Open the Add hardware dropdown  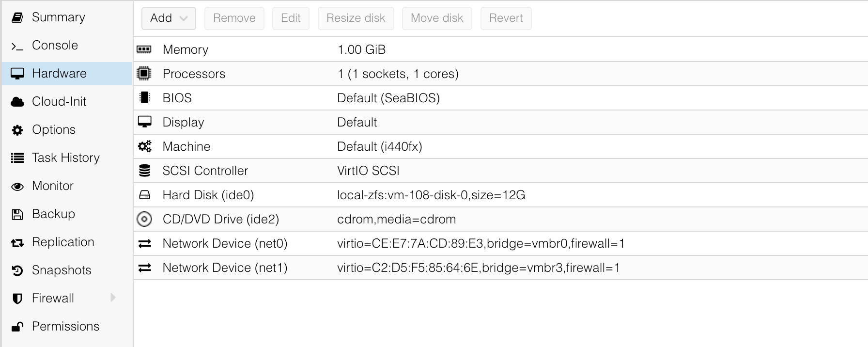tap(169, 18)
